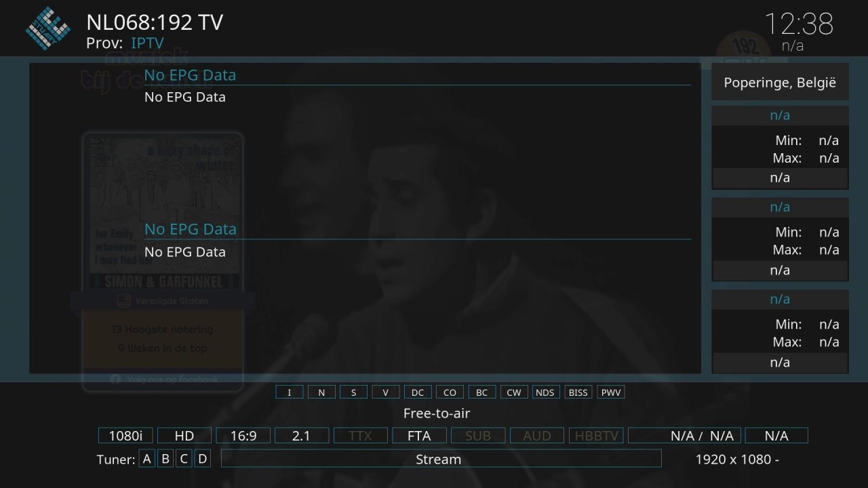Screen dimensions: 868x488
Task: Toggle the TTX teletext indicator
Action: click(360, 436)
